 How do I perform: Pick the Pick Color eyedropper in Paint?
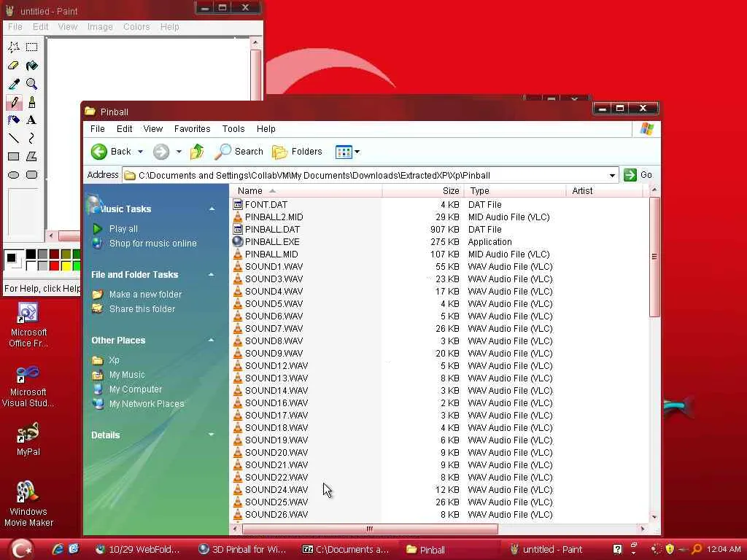pos(14,84)
